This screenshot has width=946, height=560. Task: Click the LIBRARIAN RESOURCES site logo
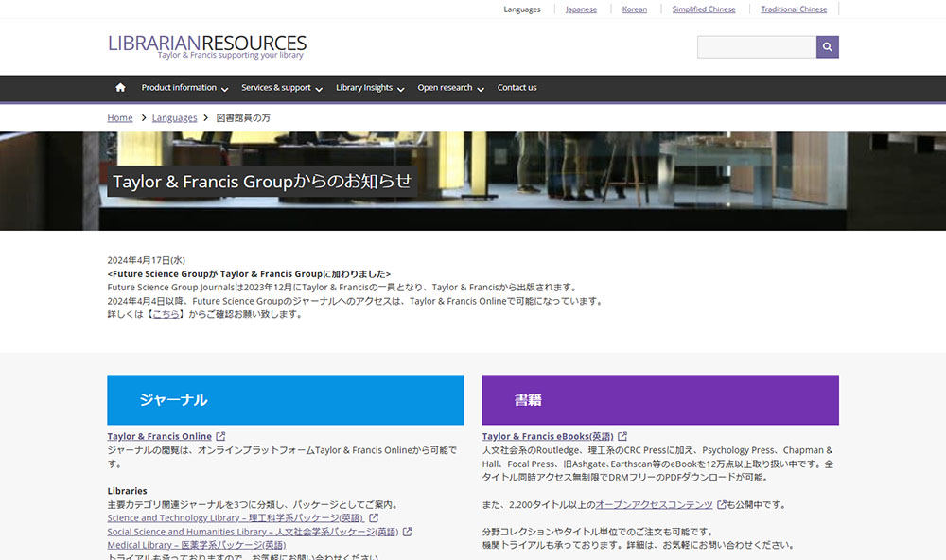(207, 45)
